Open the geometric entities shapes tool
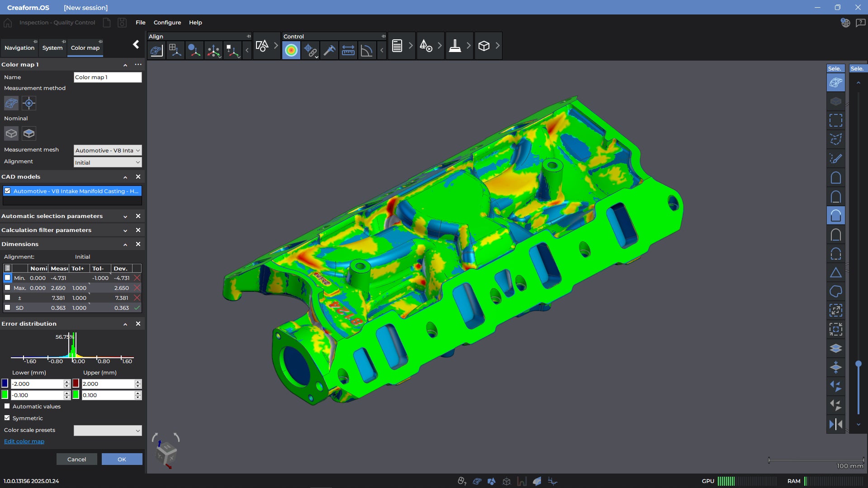 [262, 46]
